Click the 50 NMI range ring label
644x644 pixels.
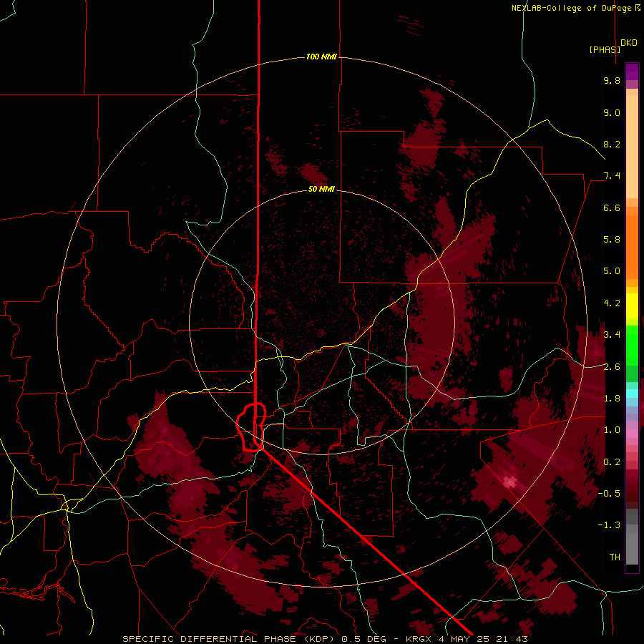[321, 189]
